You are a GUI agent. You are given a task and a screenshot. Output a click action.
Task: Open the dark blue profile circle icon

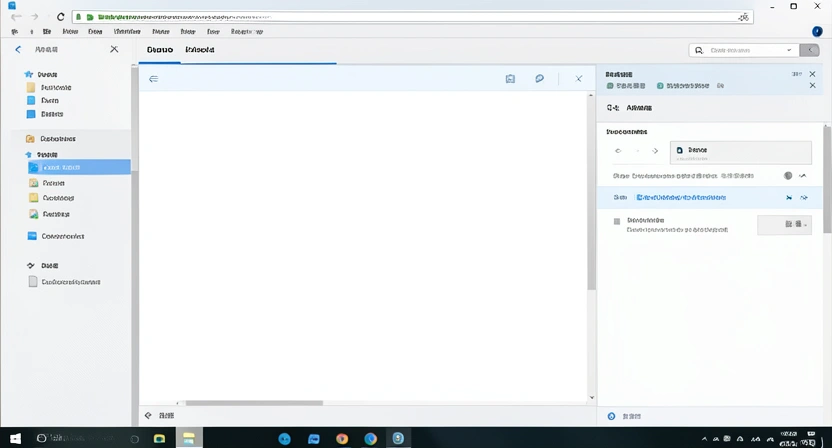(817, 31)
